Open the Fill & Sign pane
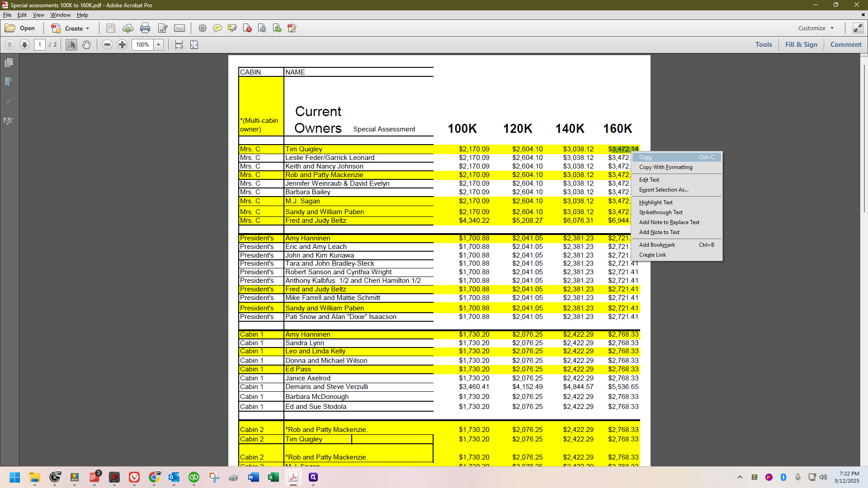 (x=801, y=44)
